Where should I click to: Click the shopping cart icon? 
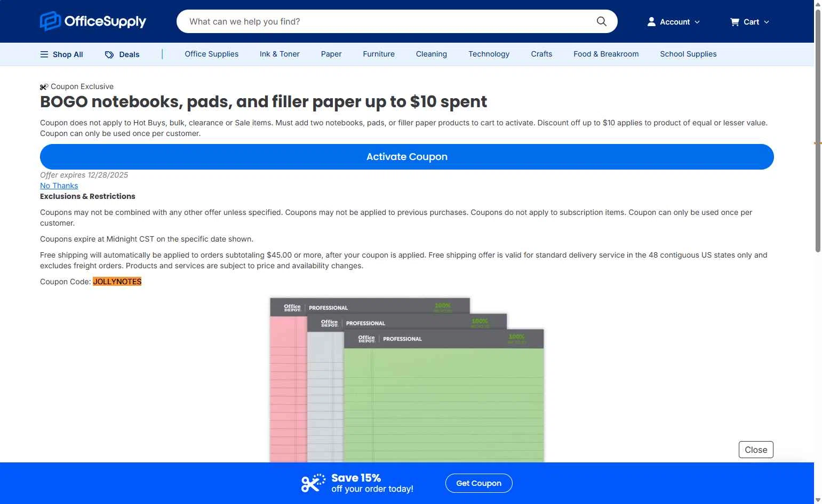click(735, 22)
